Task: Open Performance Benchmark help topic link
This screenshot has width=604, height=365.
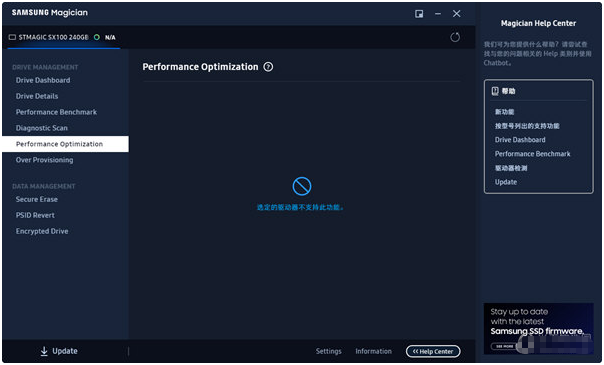Action: tap(532, 154)
